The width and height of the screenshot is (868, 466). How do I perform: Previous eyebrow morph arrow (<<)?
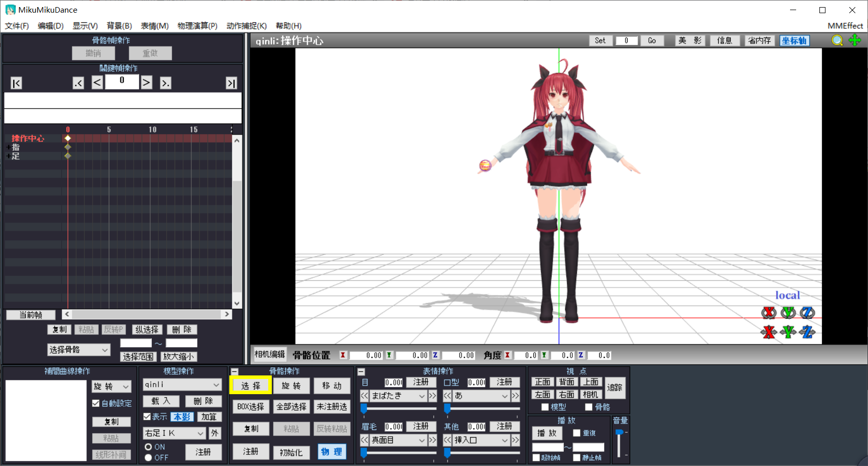point(364,440)
